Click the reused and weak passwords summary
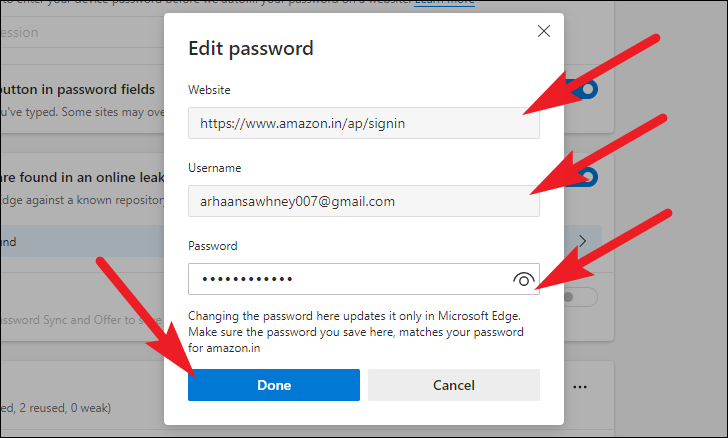The width and height of the screenshot is (728, 438). (60, 408)
